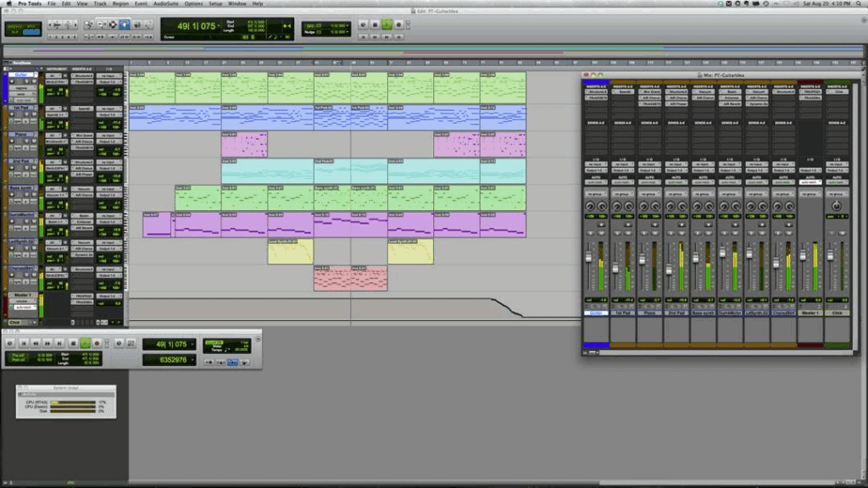Mute the Guitar track

pos(34,80)
